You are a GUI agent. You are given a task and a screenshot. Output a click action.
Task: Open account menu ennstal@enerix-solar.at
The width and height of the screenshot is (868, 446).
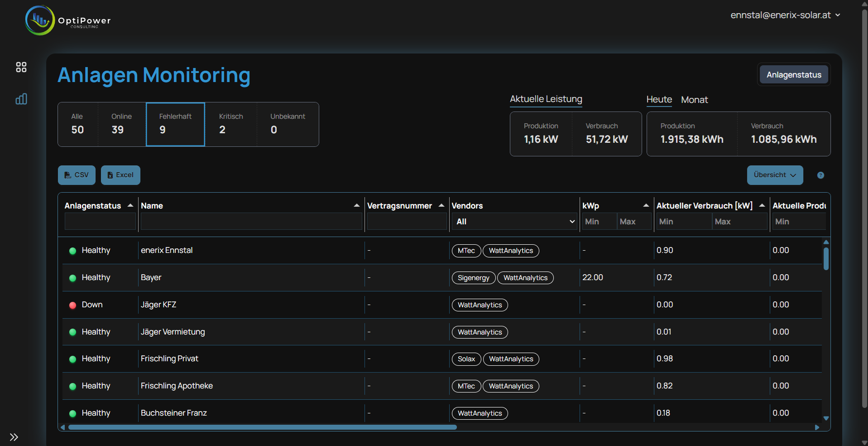(x=785, y=15)
